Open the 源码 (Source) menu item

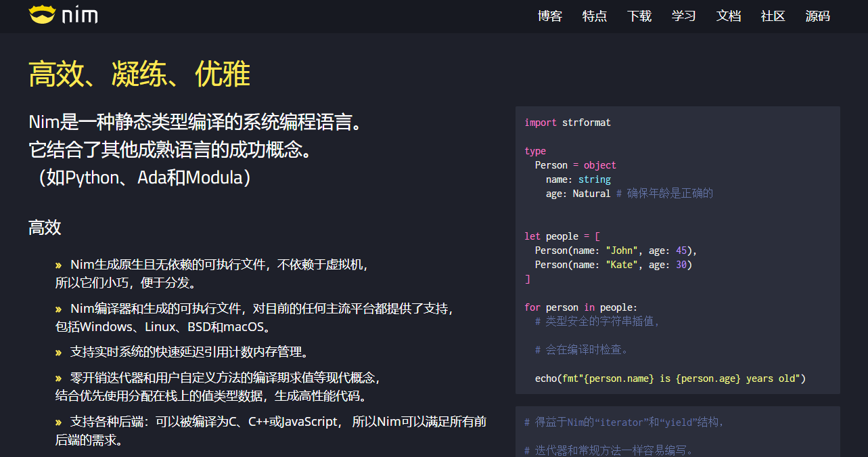point(818,16)
